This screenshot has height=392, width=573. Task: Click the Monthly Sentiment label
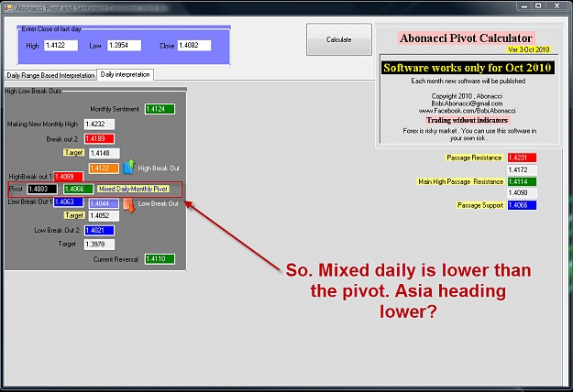(115, 109)
